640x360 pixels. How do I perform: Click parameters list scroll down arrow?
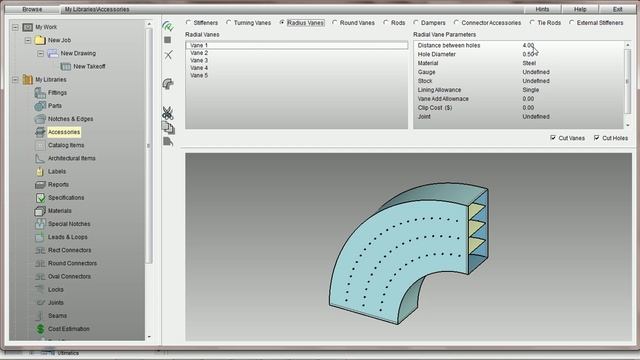[628, 125]
